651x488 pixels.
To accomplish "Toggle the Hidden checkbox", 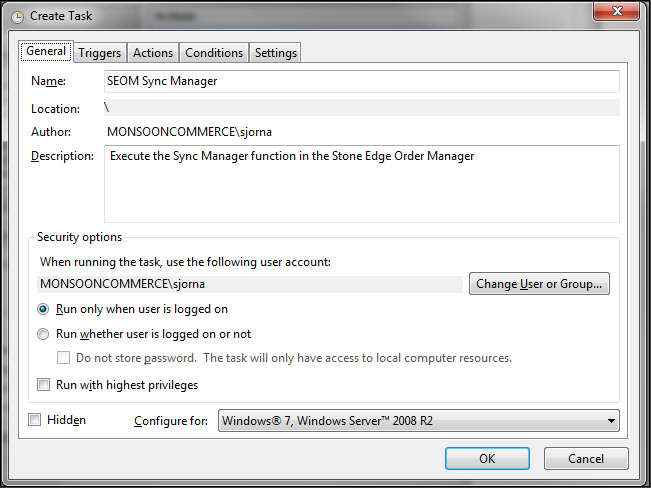I will [x=35, y=420].
